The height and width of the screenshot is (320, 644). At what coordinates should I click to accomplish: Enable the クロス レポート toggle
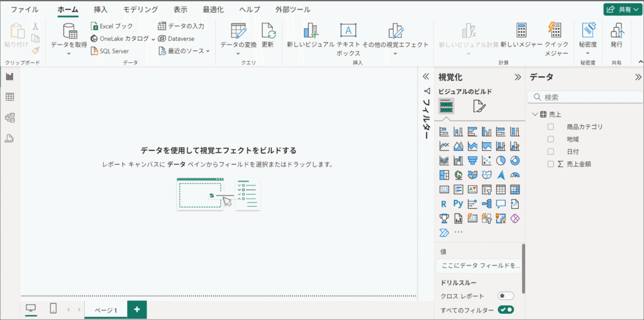(506, 296)
